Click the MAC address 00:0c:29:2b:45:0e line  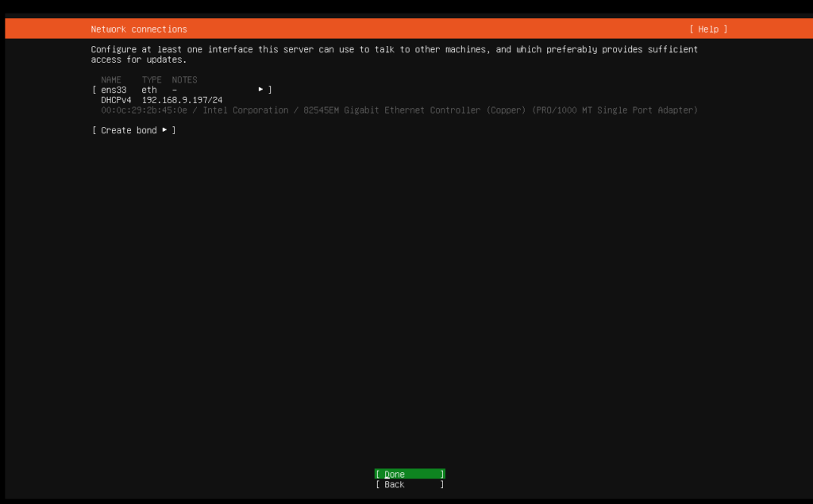[399, 110]
